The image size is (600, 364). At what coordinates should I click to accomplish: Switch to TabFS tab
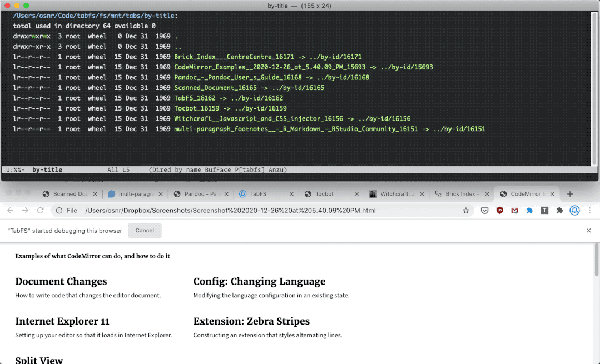266,194
